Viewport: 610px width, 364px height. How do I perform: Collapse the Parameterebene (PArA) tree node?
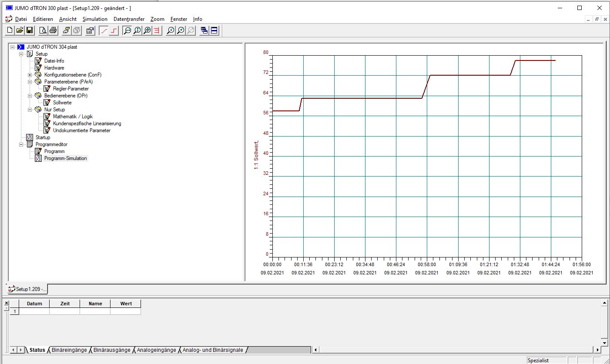[x=30, y=82]
